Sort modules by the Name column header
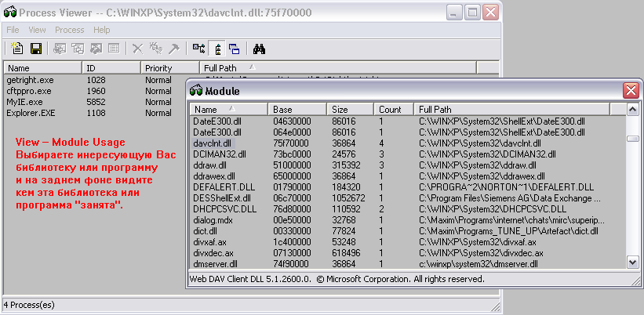The height and width of the screenshot is (315, 644). click(x=227, y=110)
